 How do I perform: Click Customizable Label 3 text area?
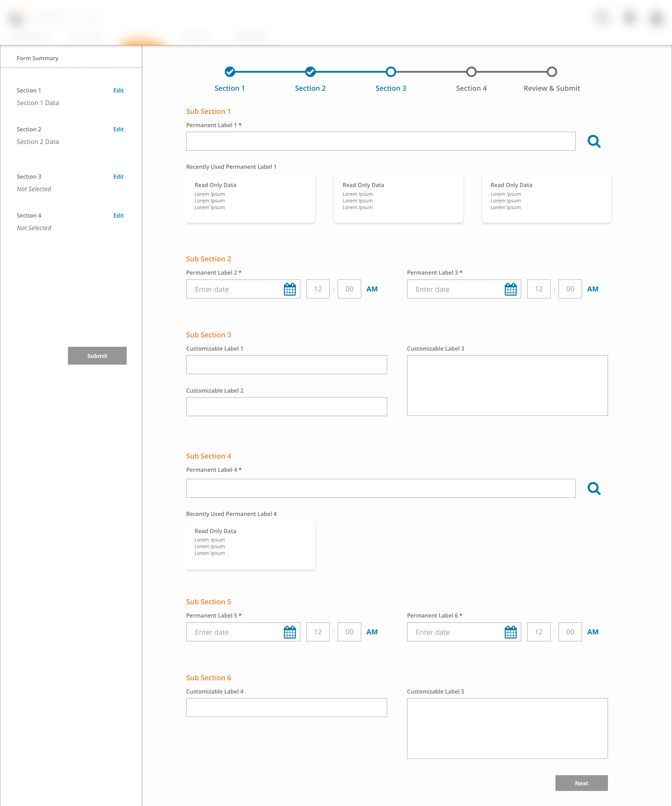click(x=507, y=385)
